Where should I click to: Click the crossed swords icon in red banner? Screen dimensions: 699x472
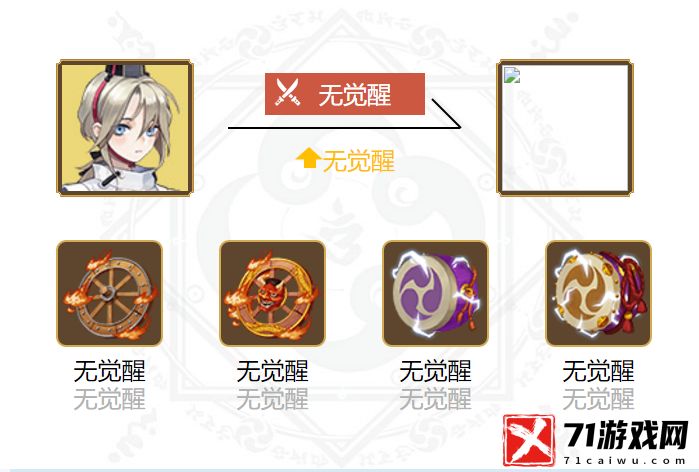pyautogui.click(x=287, y=92)
